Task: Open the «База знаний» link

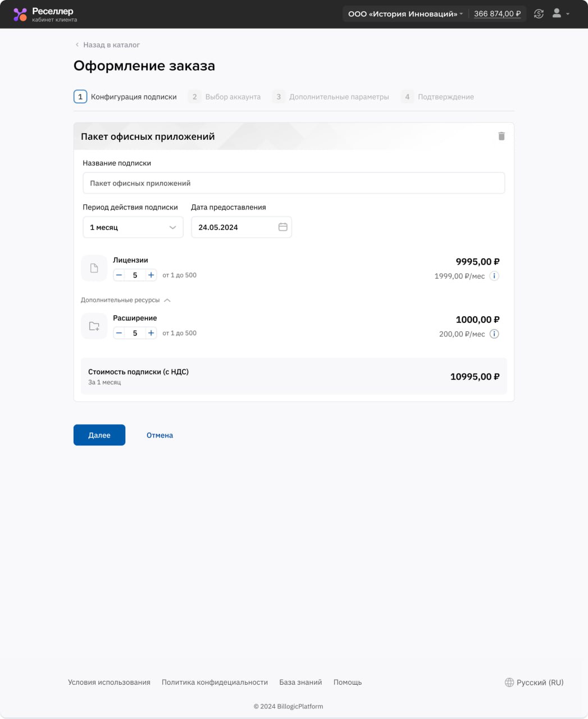Action: coord(300,682)
